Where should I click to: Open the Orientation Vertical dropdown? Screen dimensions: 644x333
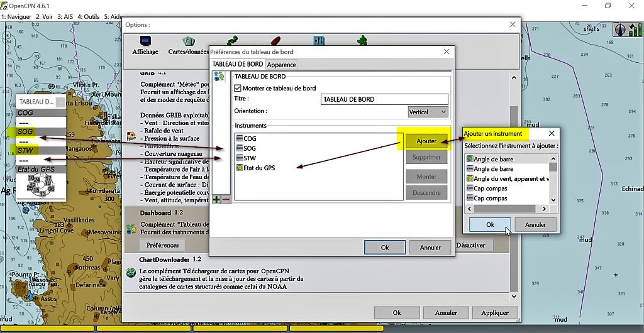point(428,112)
